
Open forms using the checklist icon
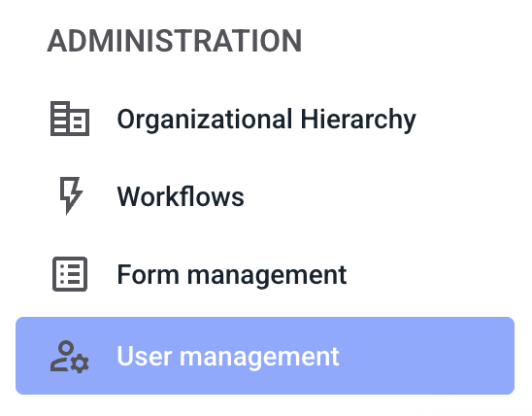click(x=70, y=274)
